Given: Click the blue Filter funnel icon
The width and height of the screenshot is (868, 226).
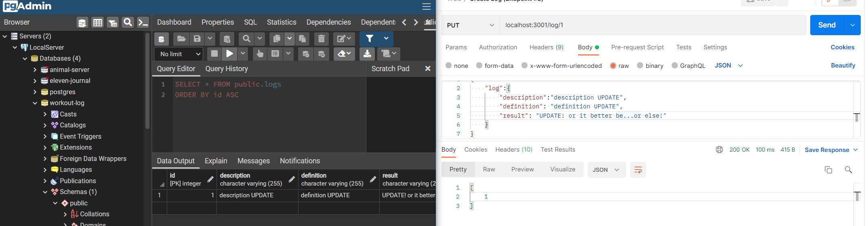Looking at the screenshot, I should [x=369, y=39].
